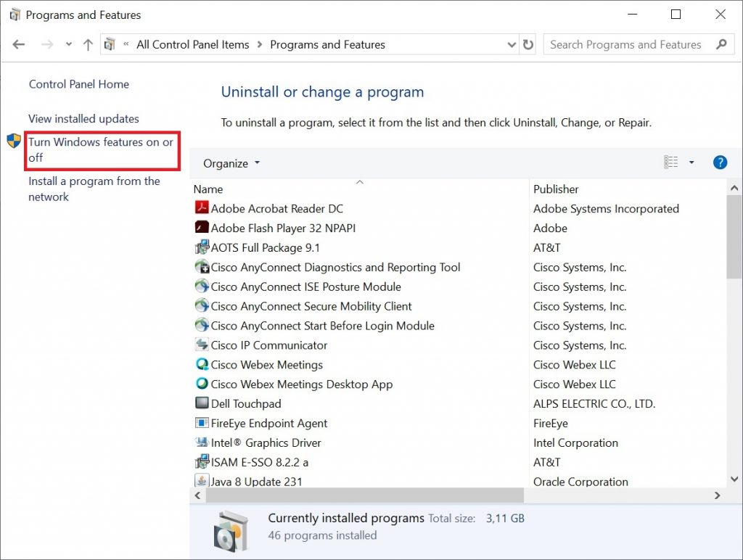This screenshot has height=560, width=743.
Task: Click the AnyConnect Start Before Login Module icon
Action: [202, 324]
